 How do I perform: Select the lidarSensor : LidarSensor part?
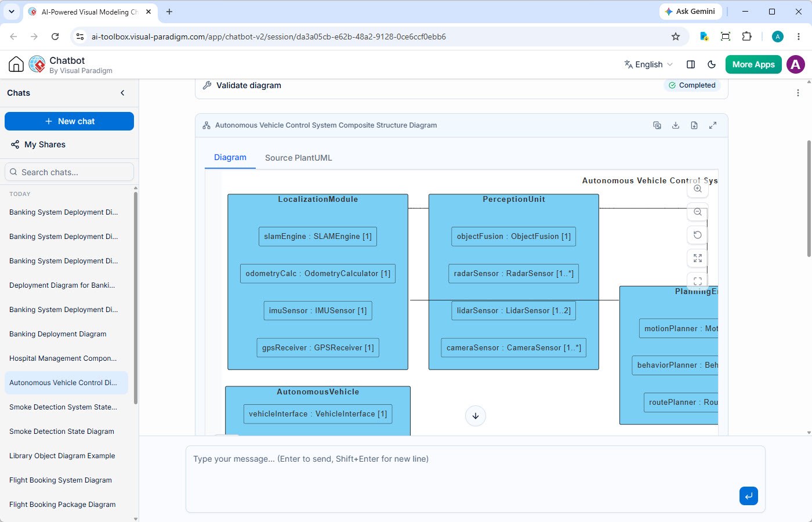point(514,311)
